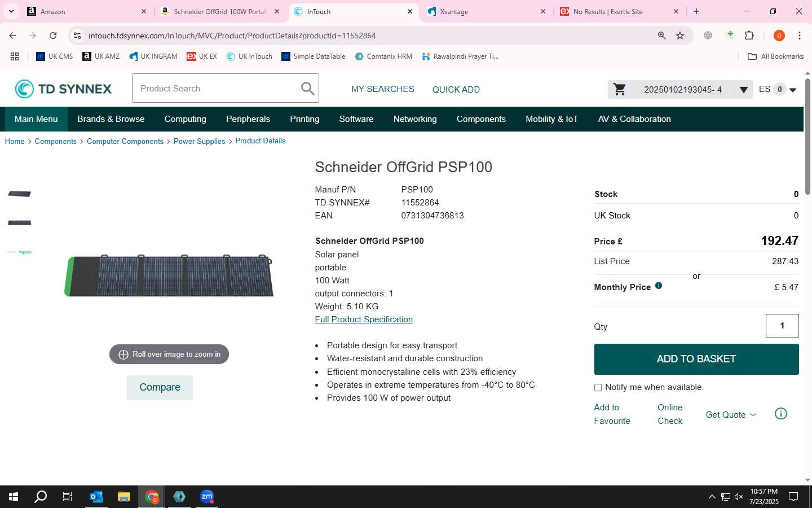Show hidden system tray icons

[x=712, y=497]
